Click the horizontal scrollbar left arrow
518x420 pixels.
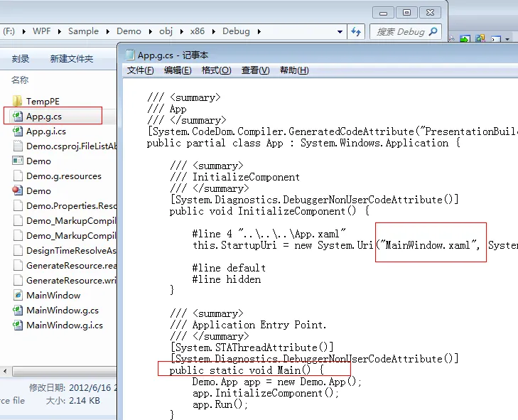[x=5, y=371]
